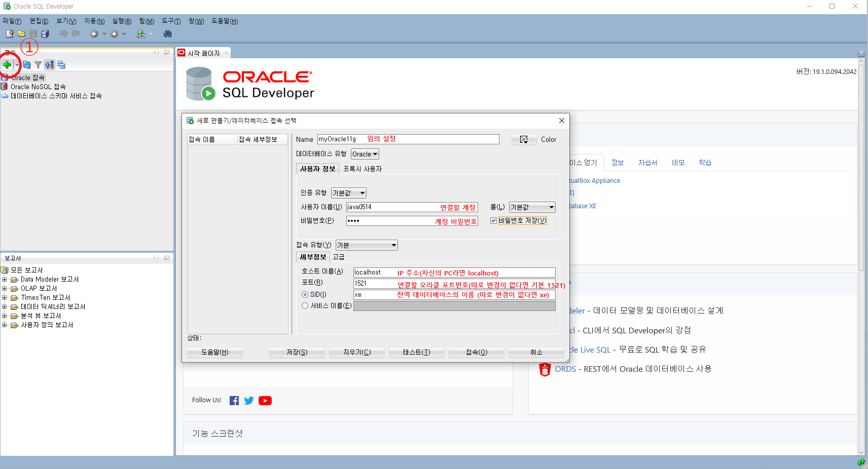Open the back navigation history dropdown arrow
Viewport: 868px width, 469px height.
point(104,34)
